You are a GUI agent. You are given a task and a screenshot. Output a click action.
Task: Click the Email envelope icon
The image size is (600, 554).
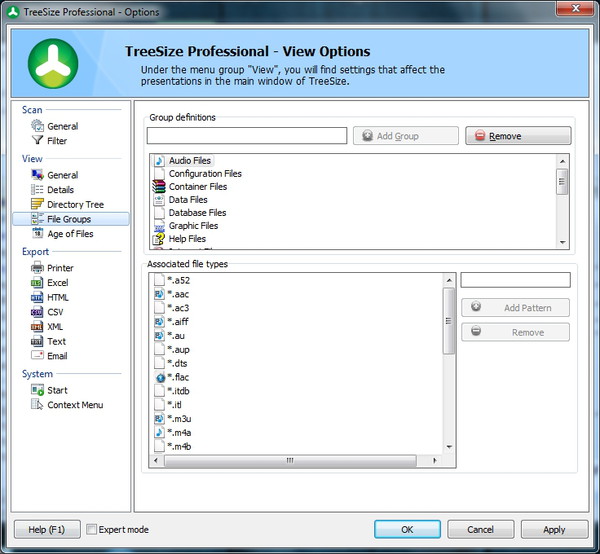[38, 356]
